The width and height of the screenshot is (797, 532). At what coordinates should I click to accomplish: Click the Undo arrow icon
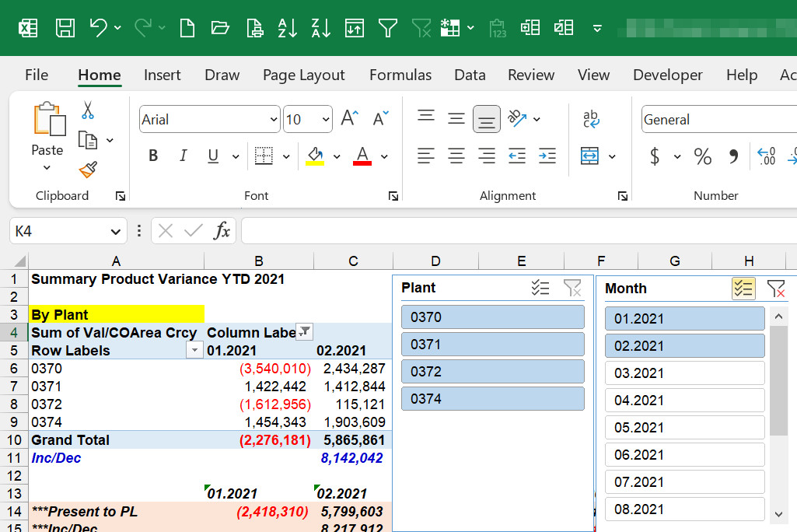tap(99, 27)
